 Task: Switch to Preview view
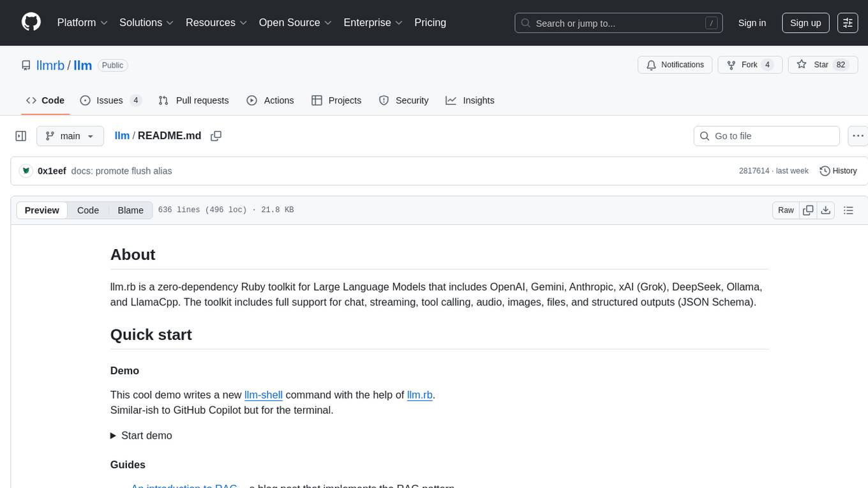tap(42, 210)
